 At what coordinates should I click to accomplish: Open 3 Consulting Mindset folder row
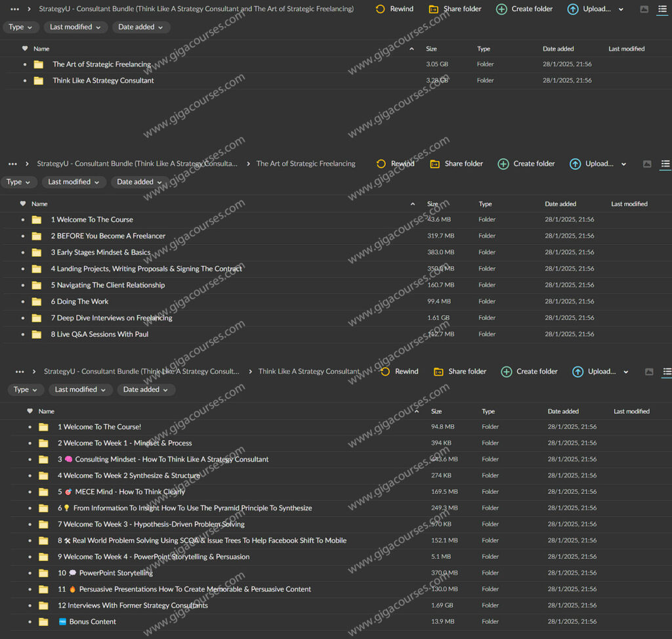(x=163, y=459)
